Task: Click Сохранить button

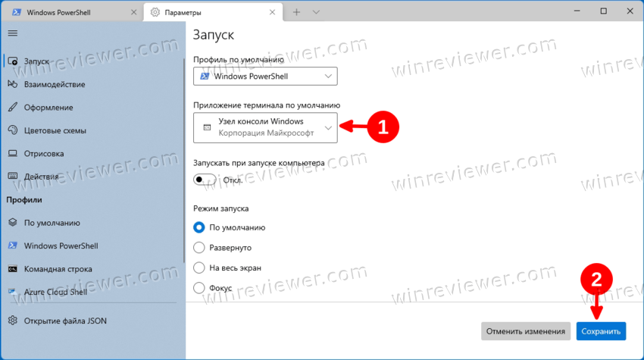Action: [x=601, y=331]
